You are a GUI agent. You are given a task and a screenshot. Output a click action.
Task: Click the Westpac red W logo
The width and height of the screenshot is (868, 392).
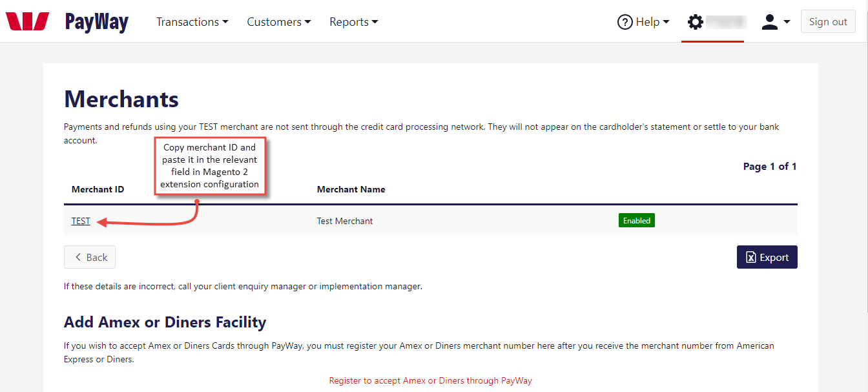(28, 21)
